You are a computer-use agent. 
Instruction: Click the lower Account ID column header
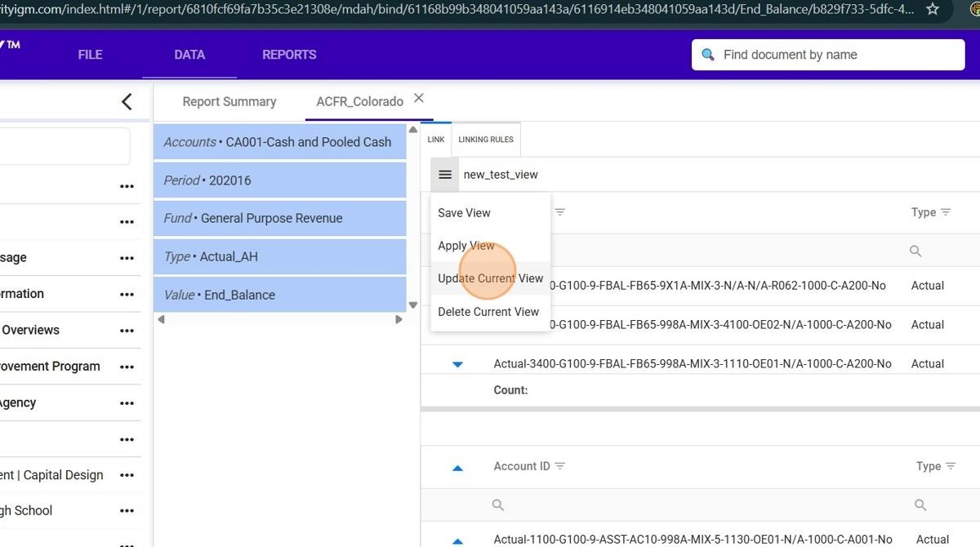click(x=522, y=466)
